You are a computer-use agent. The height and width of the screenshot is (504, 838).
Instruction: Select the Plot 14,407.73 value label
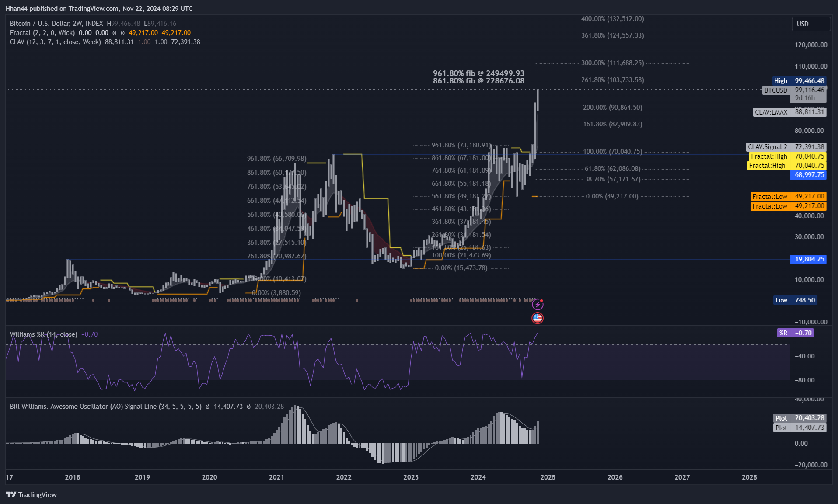(800, 428)
